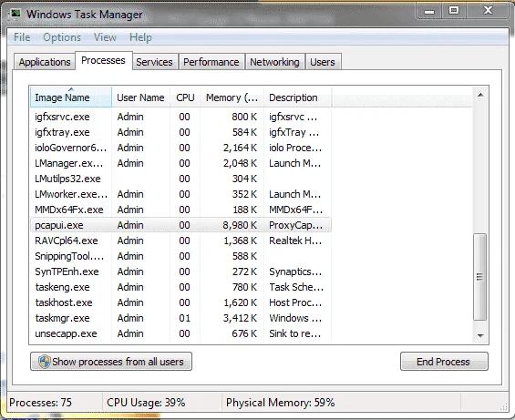
Task: Sort by Description column header
Action: click(x=297, y=97)
